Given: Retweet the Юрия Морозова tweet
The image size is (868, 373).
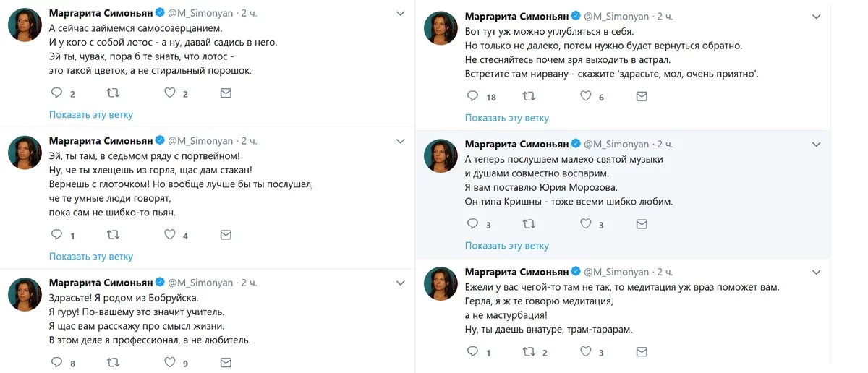Looking at the screenshot, I should 529,224.
